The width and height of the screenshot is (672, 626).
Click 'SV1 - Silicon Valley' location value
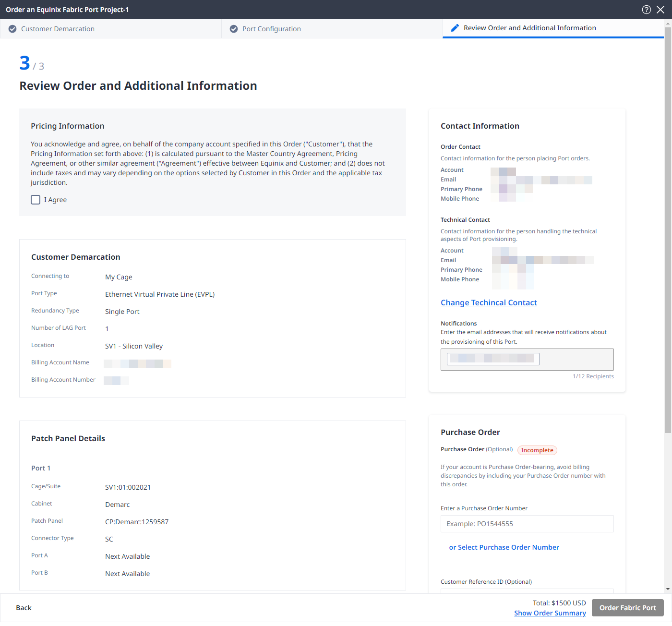(x=134, y=346)
